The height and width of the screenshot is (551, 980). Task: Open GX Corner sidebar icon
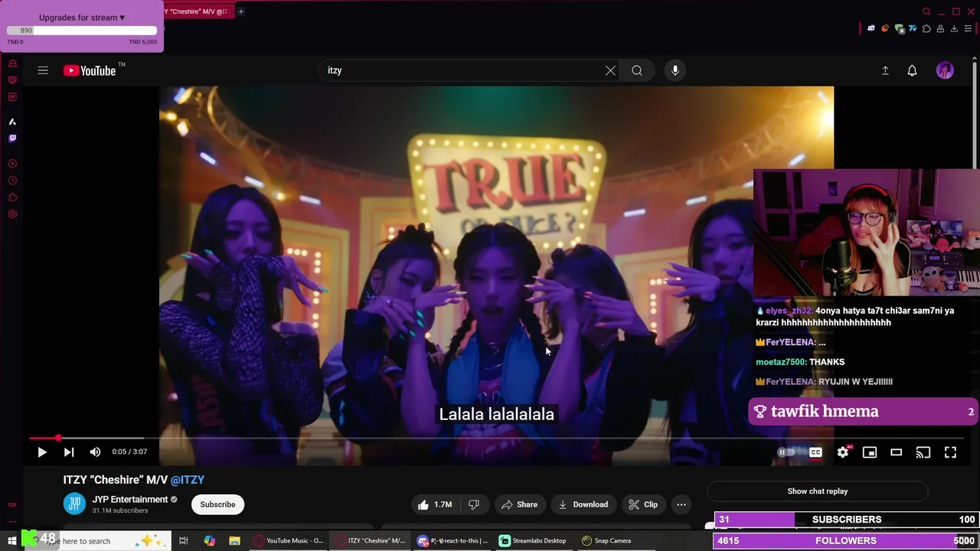[x=12, y=505]
